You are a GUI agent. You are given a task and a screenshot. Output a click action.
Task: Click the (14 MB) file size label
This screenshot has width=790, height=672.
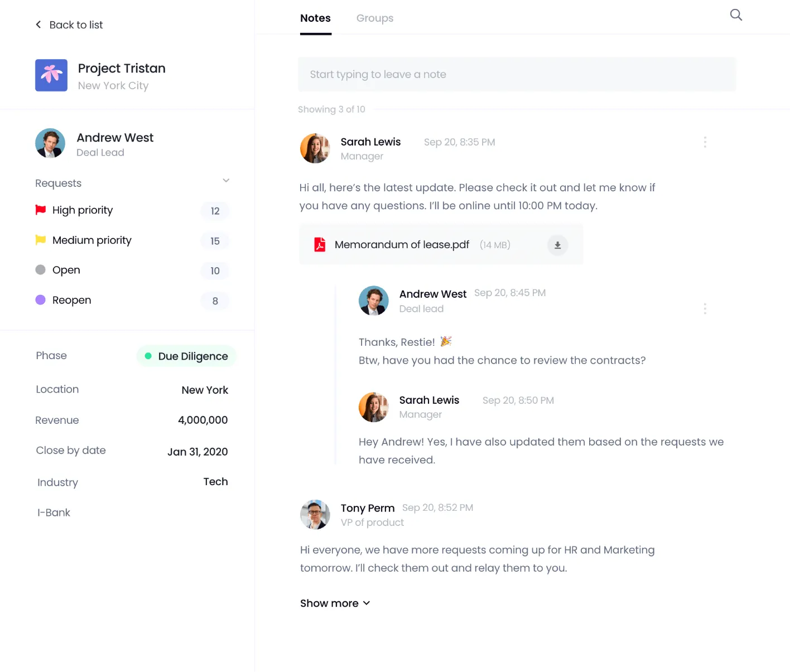point(495,245)
